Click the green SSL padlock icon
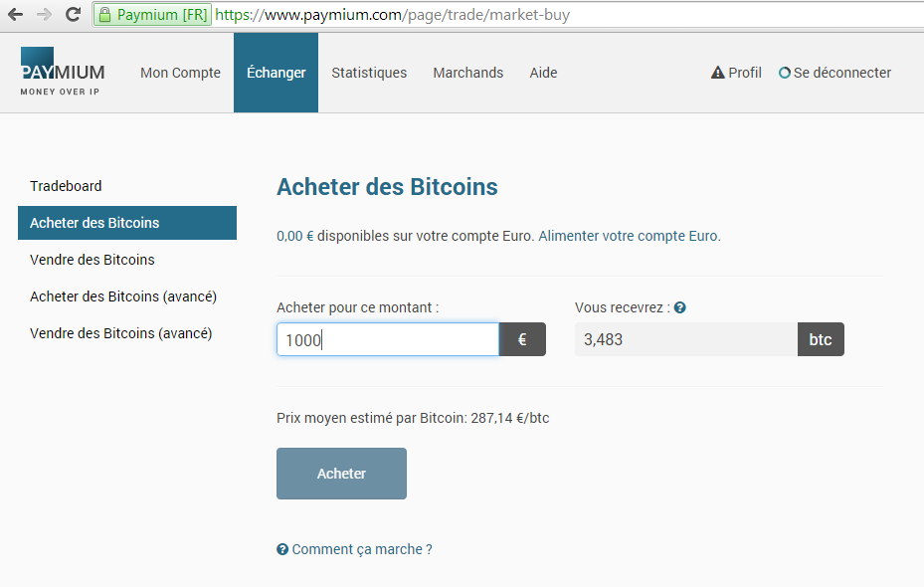The image size is (924, 587). click(x=104, y=15)
